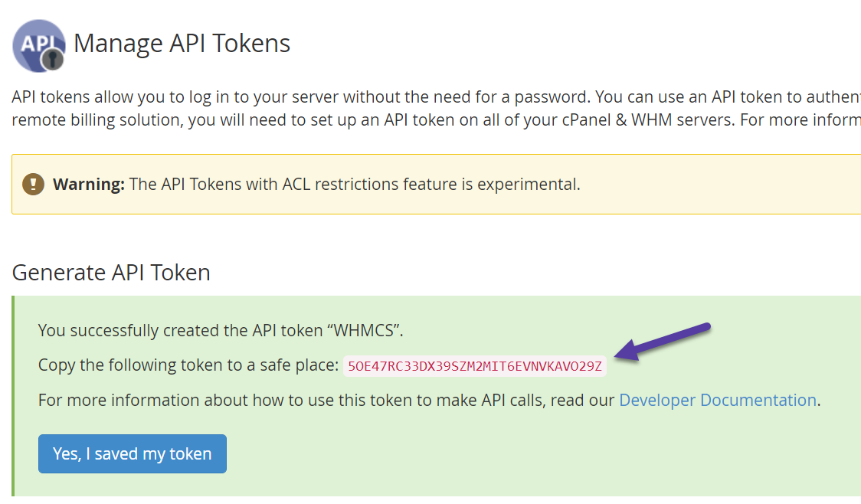The width and height of the screenshot is (861, 504).
Task: Click "Copy the following token" instruction text
Action: [188, 365]
